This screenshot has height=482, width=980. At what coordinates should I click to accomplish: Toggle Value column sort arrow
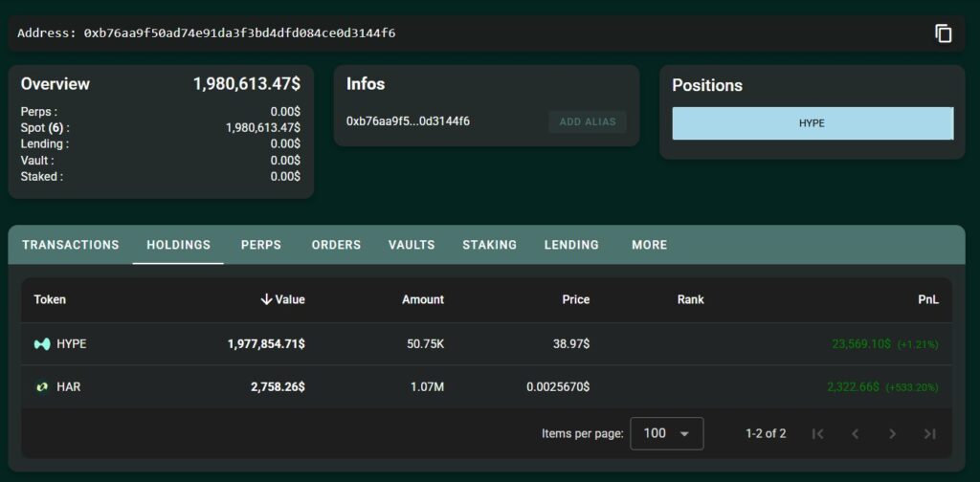pyautogui.click(x=266, y=299)
